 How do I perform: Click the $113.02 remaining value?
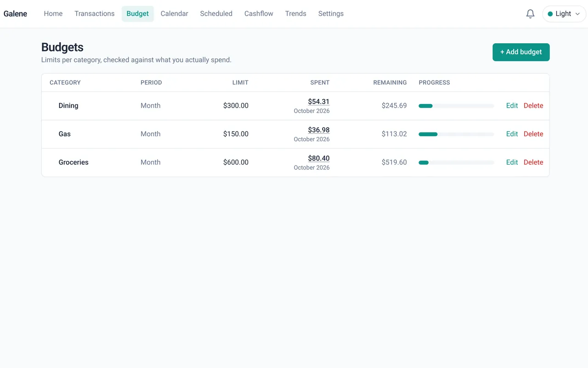point(394,134)
